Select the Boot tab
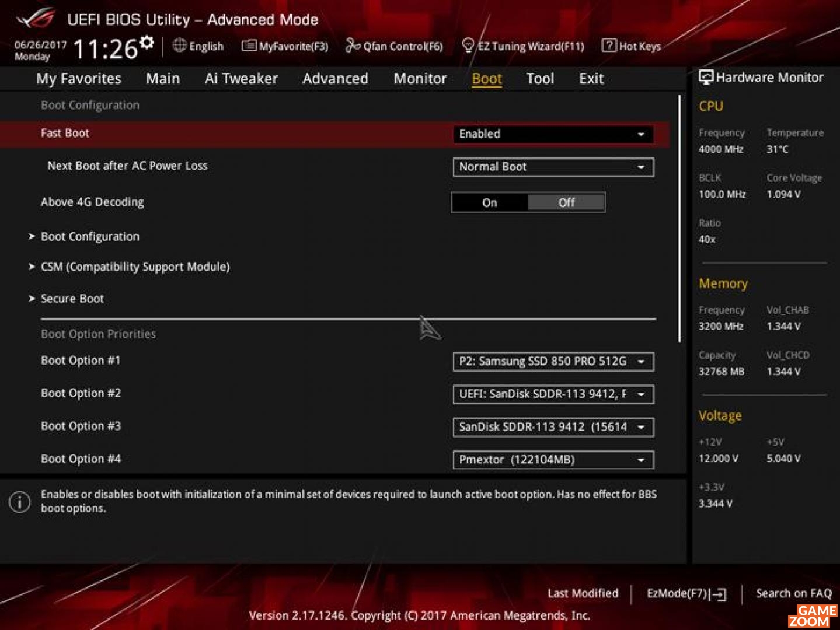The width and height of the screenshot is (840, 630). pos(487,79)
